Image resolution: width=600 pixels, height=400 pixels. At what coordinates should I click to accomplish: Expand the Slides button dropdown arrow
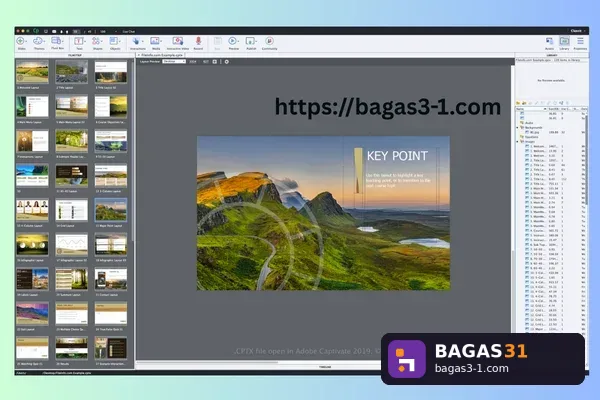click(x=26, y=41)
